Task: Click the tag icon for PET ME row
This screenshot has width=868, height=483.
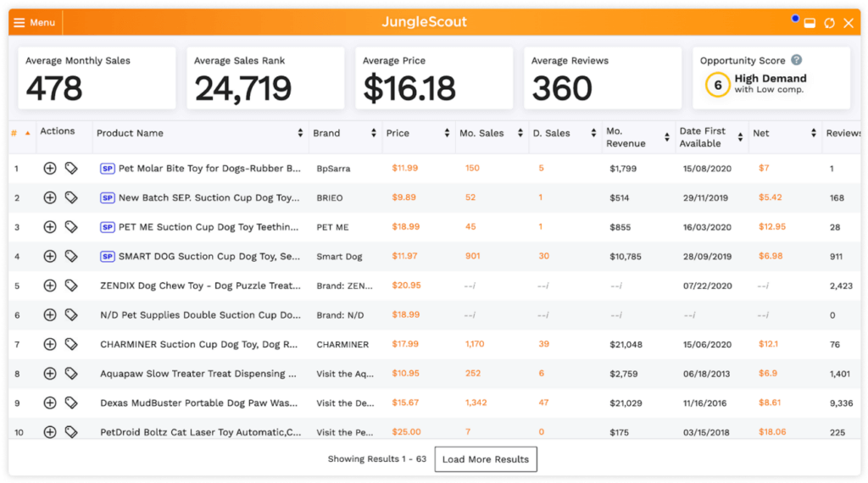Action: (x=71, y=227)
